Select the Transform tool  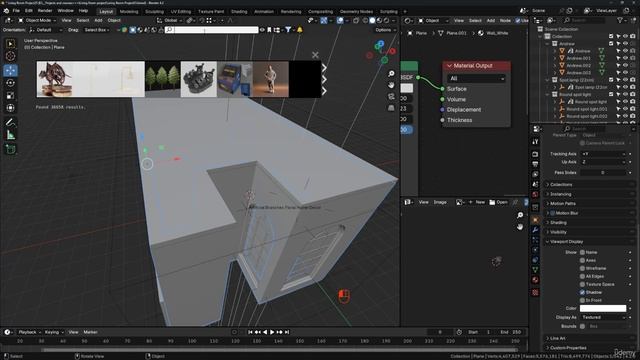pyautogui.click(x=11, y=108)
